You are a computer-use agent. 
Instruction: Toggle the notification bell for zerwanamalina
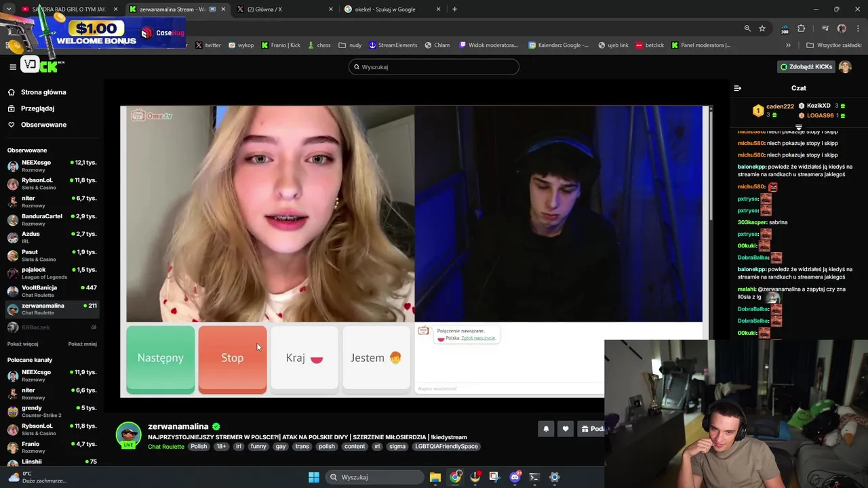click(x=546, y=428)
